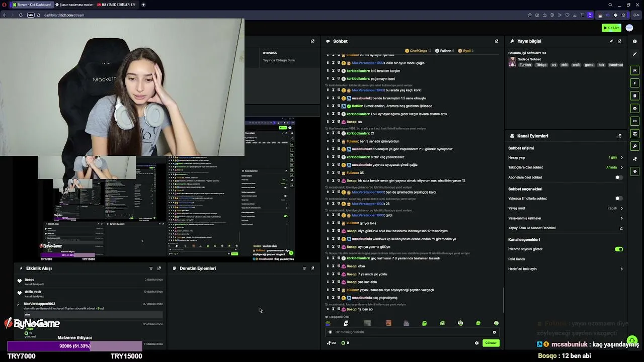Screen dimensions: 644x362
Task: Open the VPN badge in address bar
Action: (31, 15)
